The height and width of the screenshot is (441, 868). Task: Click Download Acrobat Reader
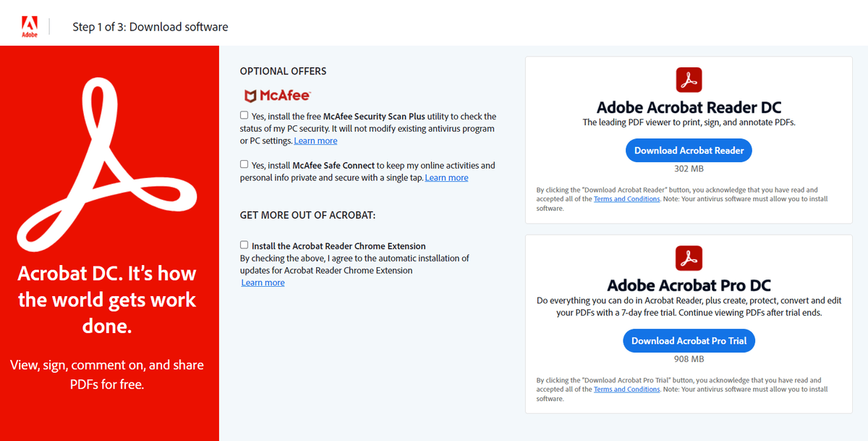(x=689, y=150)
